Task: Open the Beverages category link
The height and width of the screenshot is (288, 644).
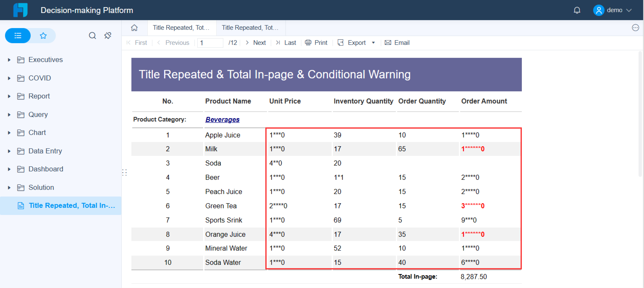Action: click(222, 120)
